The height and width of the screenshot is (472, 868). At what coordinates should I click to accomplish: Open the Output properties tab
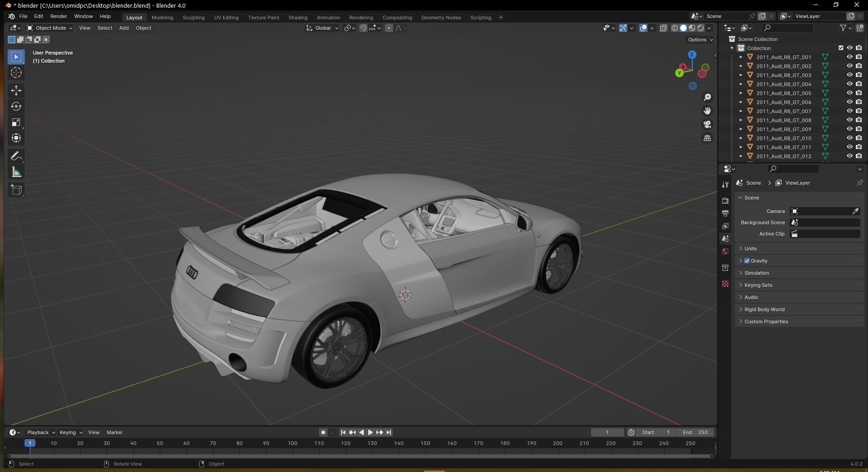point(725,213)
